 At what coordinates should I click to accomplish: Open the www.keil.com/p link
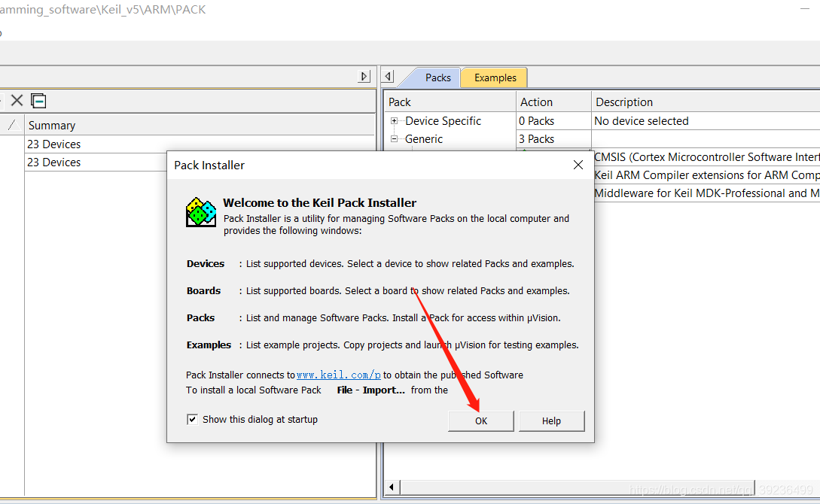coord(338,375)
